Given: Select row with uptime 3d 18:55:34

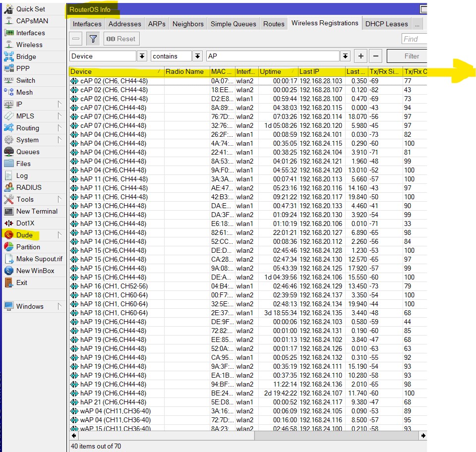Looking at the screenshot, I should [x=248, y=313].
